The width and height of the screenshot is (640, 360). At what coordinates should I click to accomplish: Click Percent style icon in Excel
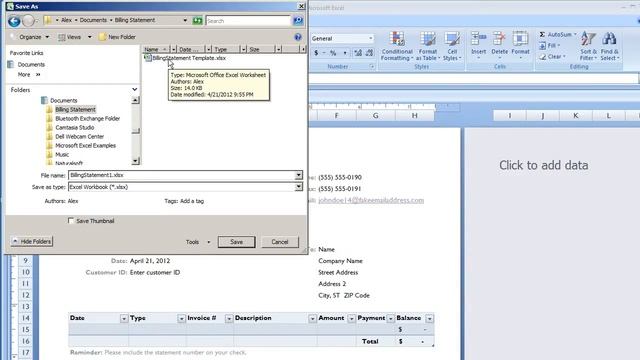(333, 53)
